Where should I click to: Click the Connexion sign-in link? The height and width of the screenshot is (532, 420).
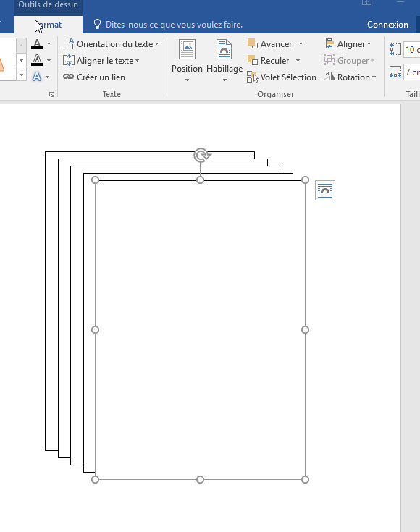(387, 25)
